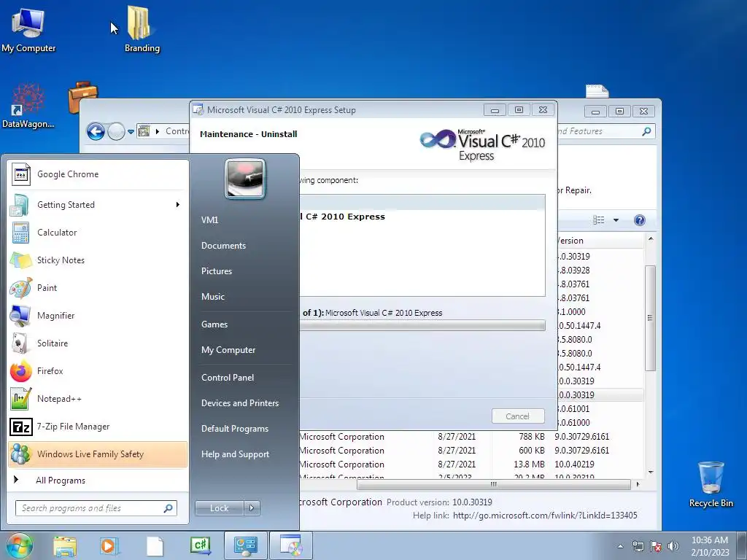
Task: Open Games from Start menu
Action: (x=214, y=324)
